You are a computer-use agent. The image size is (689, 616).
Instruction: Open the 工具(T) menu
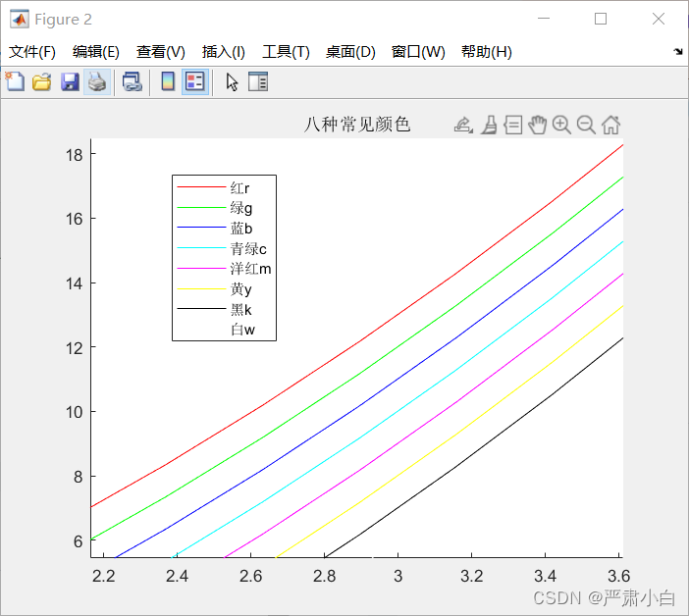tap(286, 52)
